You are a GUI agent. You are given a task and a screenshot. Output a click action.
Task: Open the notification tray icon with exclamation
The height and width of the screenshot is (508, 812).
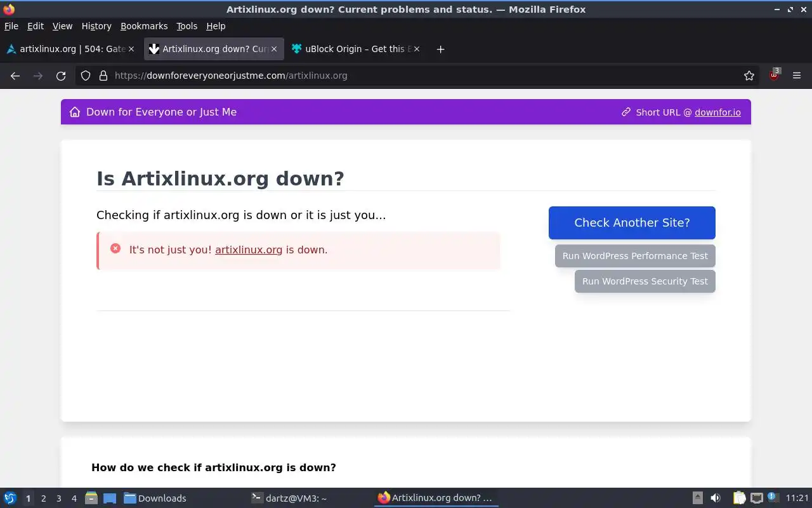tap(773, 497)
